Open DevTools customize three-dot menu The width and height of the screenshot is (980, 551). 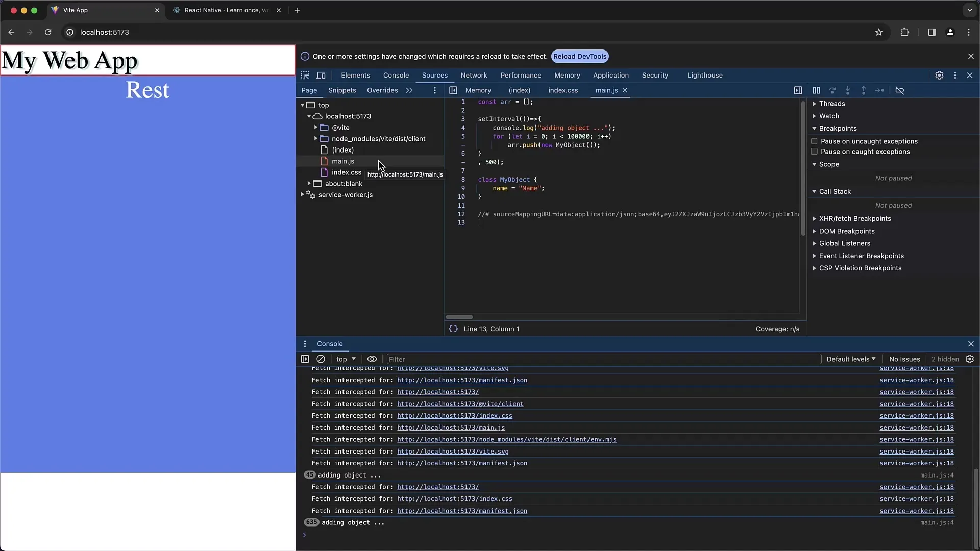pos(955,76)
